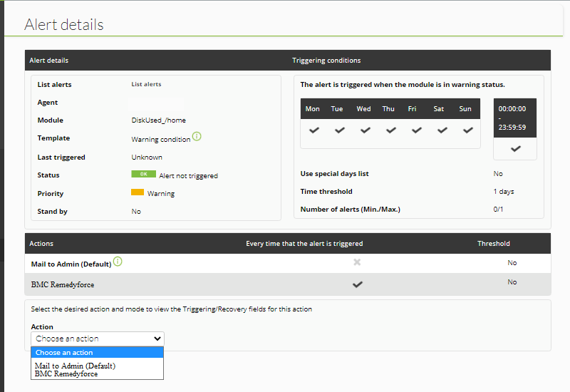This screenshot has height=392, width=570.
Task: Click the Friday checkmark
Action: pos(417,130)
